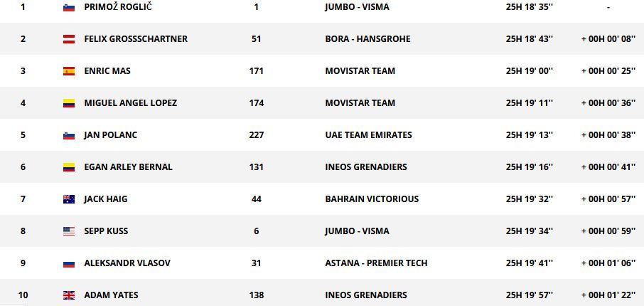The image size is (644, 306).
Task: Open team Bahrain Victorious
Action: (x=372, y=199)
